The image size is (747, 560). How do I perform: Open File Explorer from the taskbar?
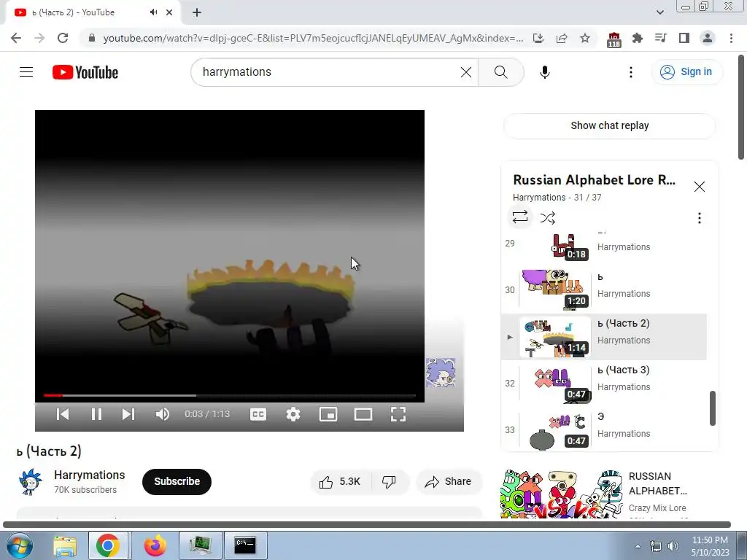(65, 545)
